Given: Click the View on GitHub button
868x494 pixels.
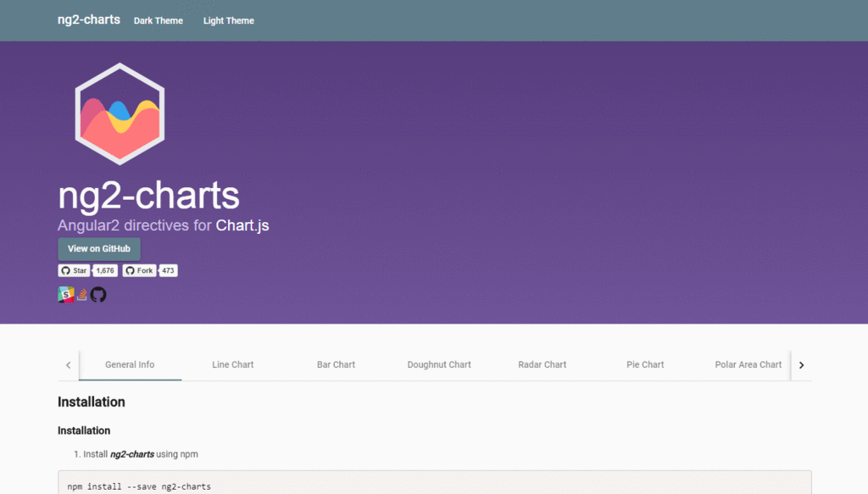Looking at the screenshot, I should tap(99, 249).
